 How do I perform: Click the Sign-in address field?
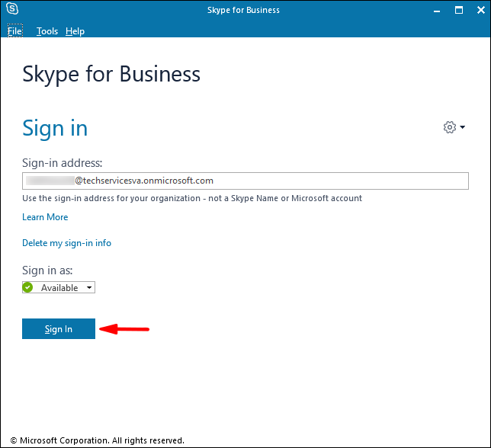click(x=245, y=181)
